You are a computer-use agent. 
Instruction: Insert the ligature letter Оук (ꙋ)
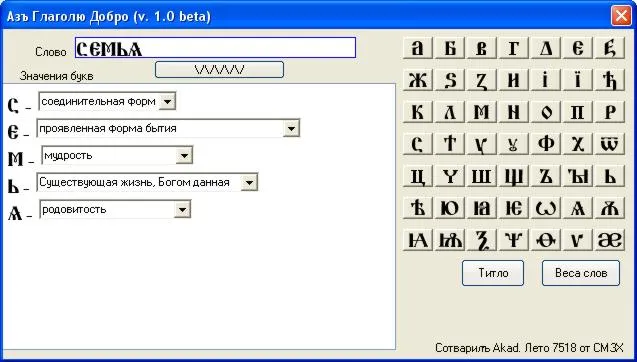coord(514,144)
